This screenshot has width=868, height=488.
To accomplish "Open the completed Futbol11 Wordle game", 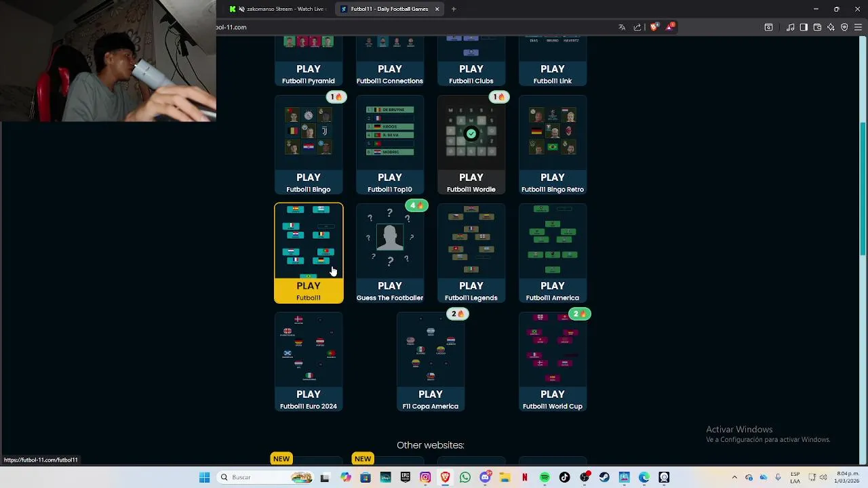I will (471, 145).
